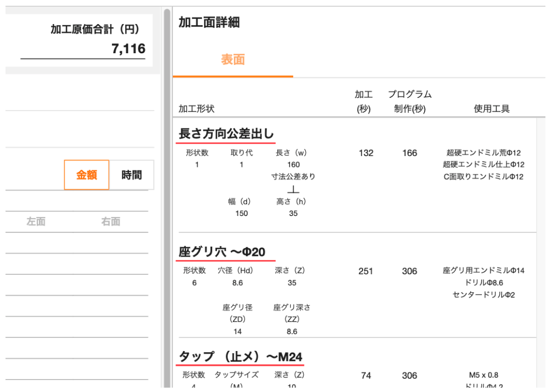Click the 加工面詳細 panel title
This screenshot has width=552, height=392.
(209, 23)
